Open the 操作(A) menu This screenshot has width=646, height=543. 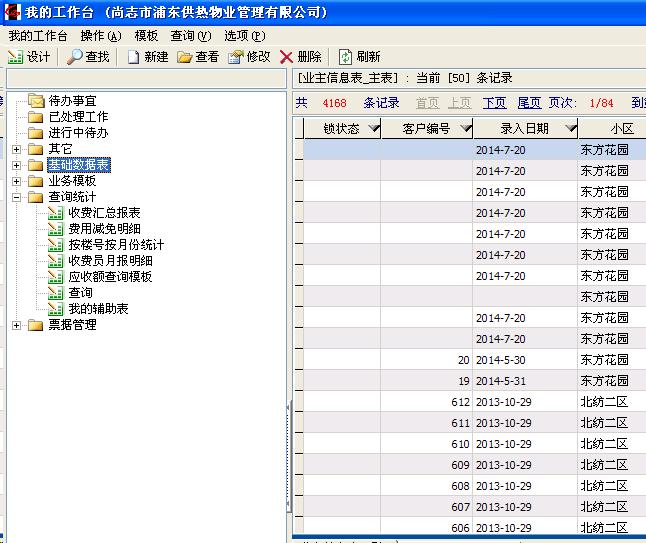pyautogui.click(x=100, y=36)
